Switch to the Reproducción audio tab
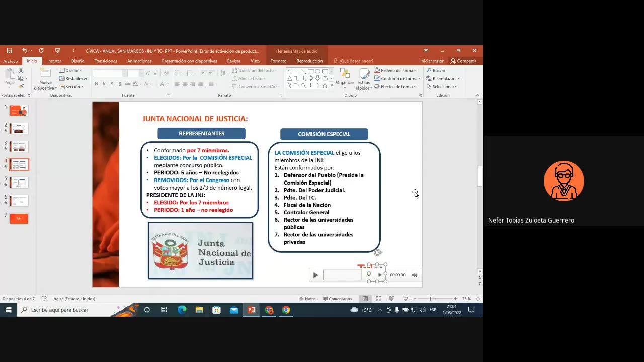 309,61
